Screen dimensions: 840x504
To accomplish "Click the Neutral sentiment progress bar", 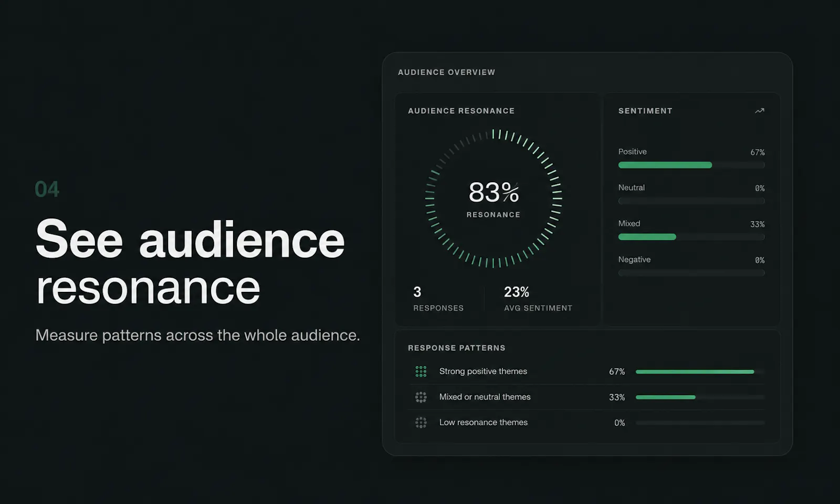I will (691, 201).
